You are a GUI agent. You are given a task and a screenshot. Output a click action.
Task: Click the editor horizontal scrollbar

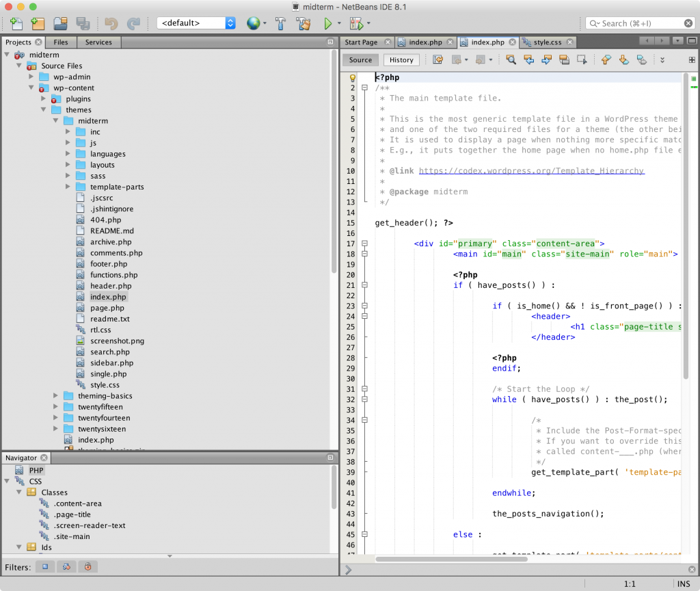tap(451, 559)
